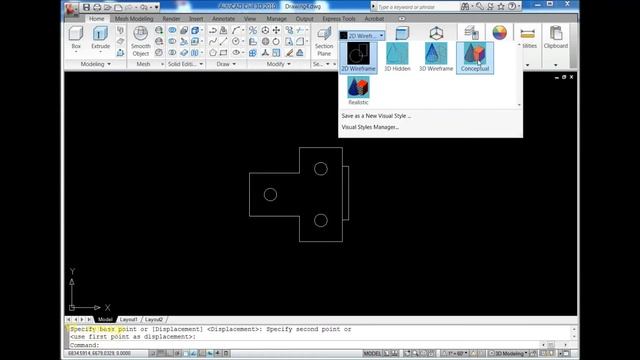The width and height of the screenshot is (640, 360).
Task: Click the key Subscription Center icon
Action: point(480,7)
